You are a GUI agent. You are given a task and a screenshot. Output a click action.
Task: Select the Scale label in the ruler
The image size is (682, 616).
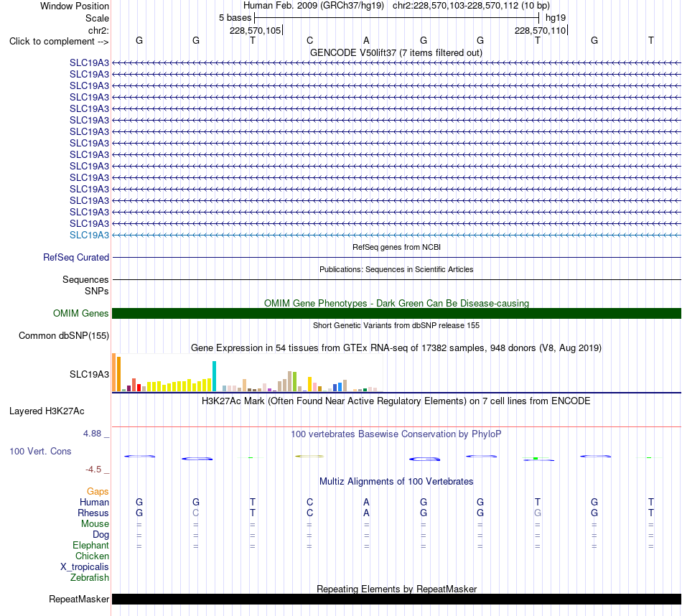(97, 18)
